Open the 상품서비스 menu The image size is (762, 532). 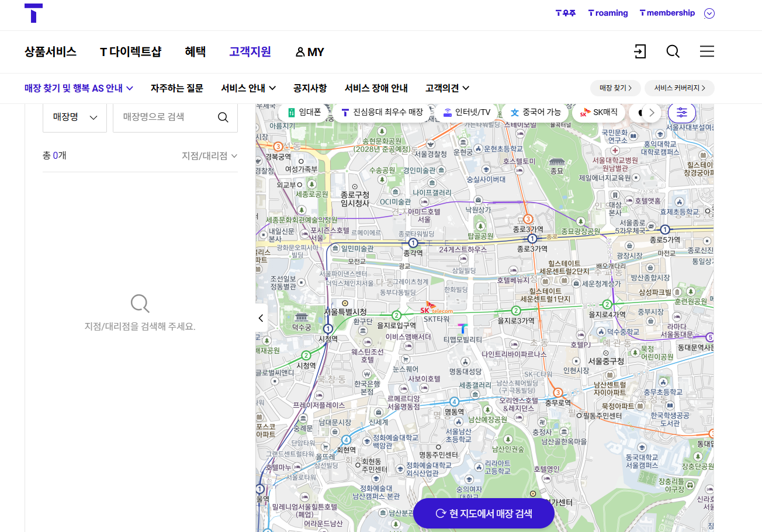coord(50,51)
